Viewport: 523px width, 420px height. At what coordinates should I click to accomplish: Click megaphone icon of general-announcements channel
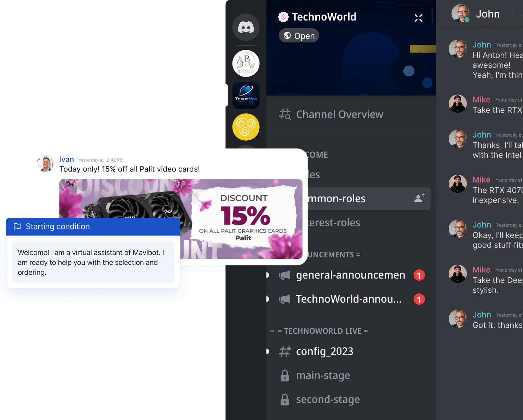(285, 275)
